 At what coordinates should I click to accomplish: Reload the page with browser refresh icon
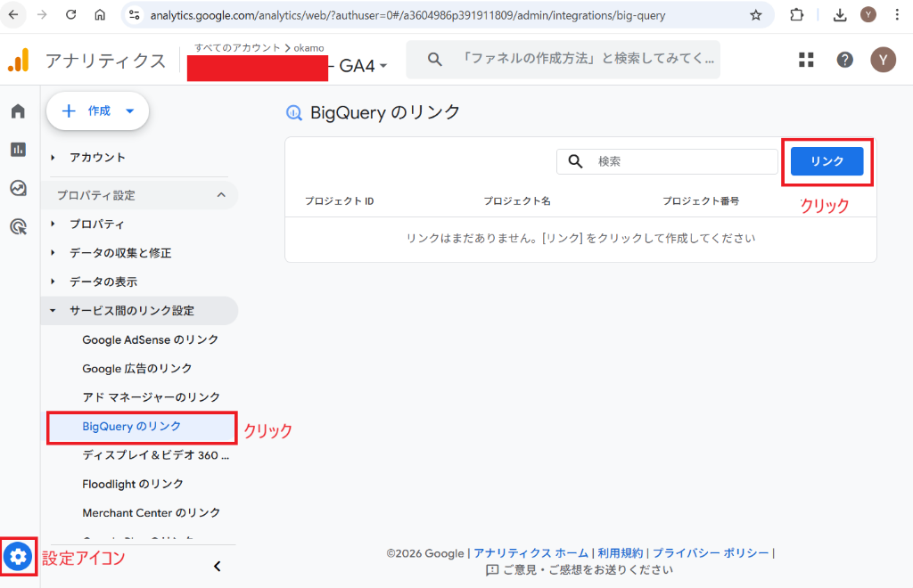coord(71,15)
